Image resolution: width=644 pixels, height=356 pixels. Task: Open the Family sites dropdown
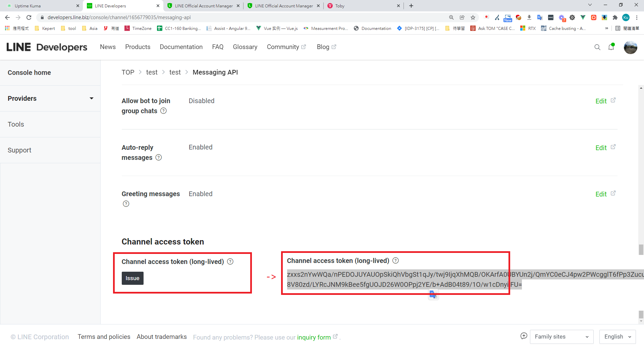(x=561, y=337)
